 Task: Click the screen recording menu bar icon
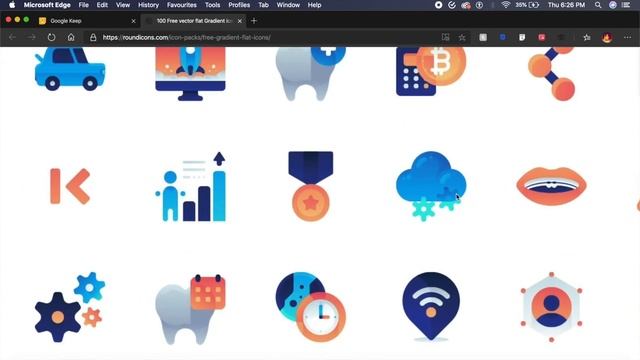pos(438,5)
